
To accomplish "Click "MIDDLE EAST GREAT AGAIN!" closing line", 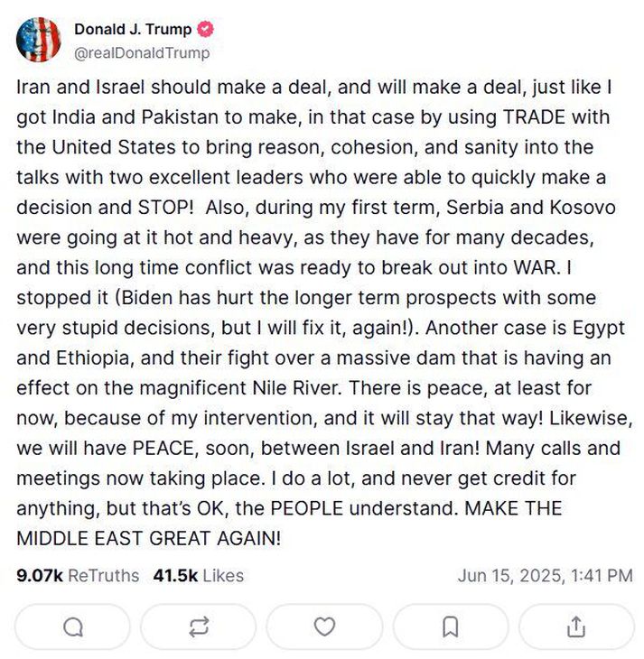I will pos(149,538).
